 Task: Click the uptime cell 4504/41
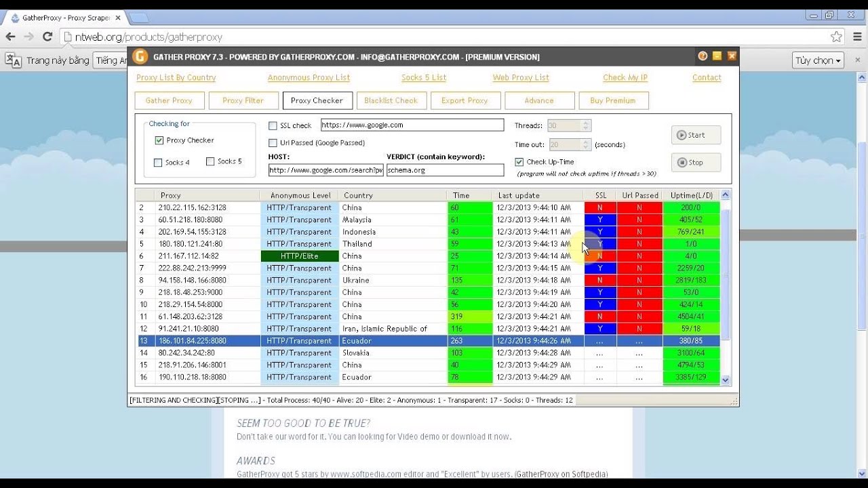pyautogui.click(x=691, y=317)
